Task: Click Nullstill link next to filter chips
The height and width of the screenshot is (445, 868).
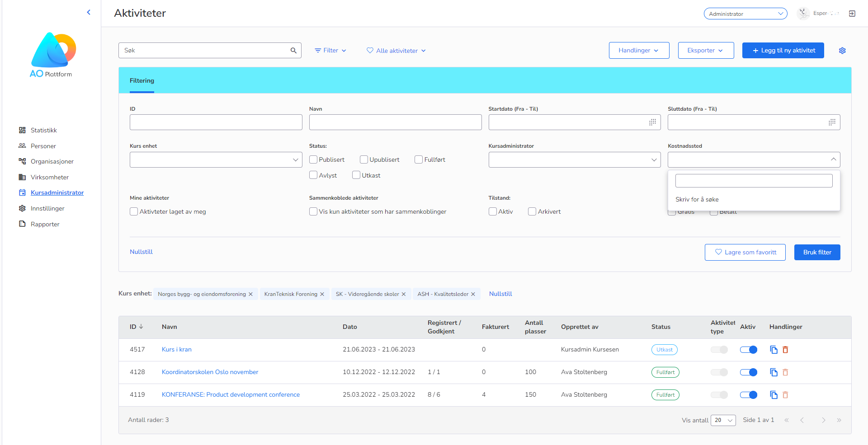Action: pos(500,294)
